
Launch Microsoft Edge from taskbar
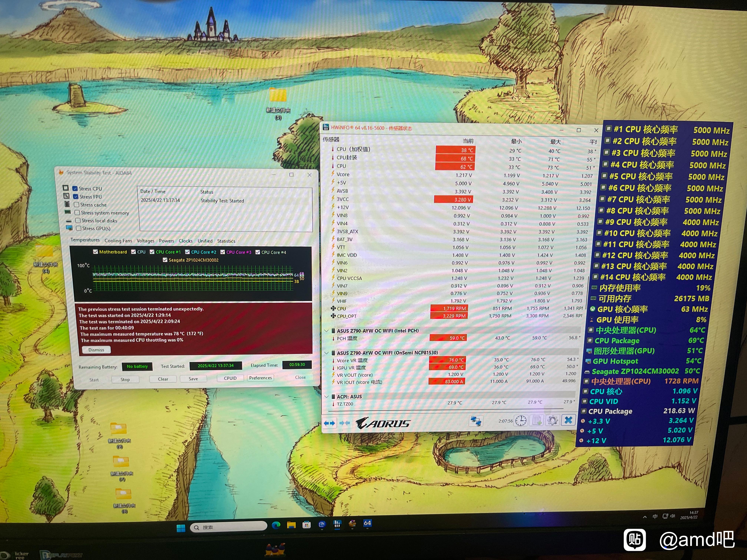click(x=276, y=525)
